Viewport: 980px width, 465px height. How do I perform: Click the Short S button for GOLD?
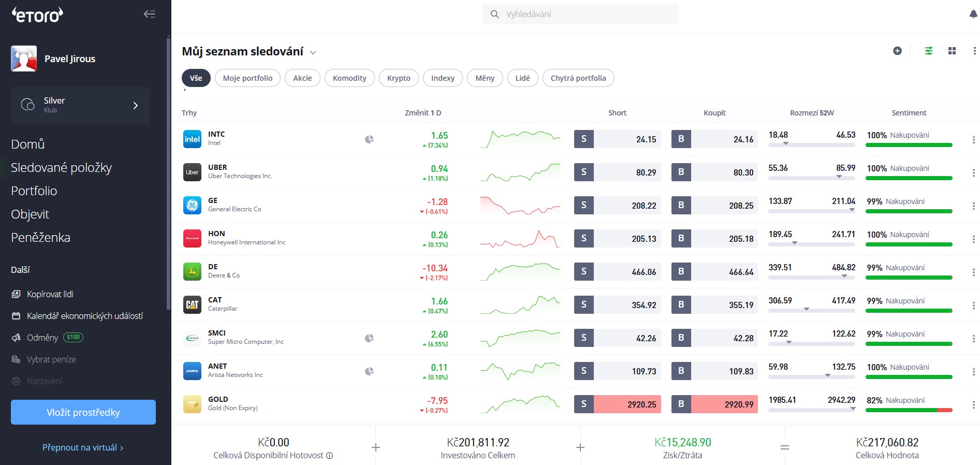tap(584, 404)
